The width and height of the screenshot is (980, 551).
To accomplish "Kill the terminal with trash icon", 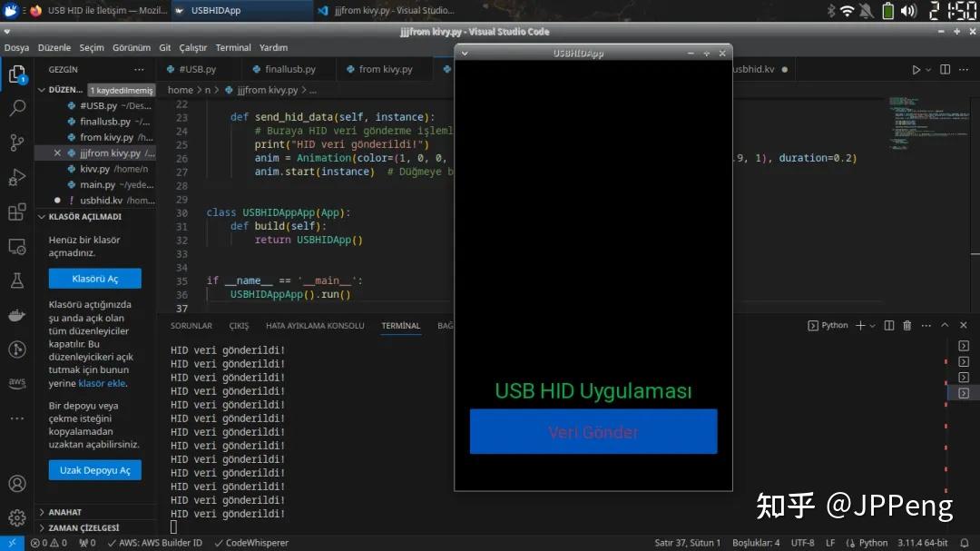I will 907,325.
